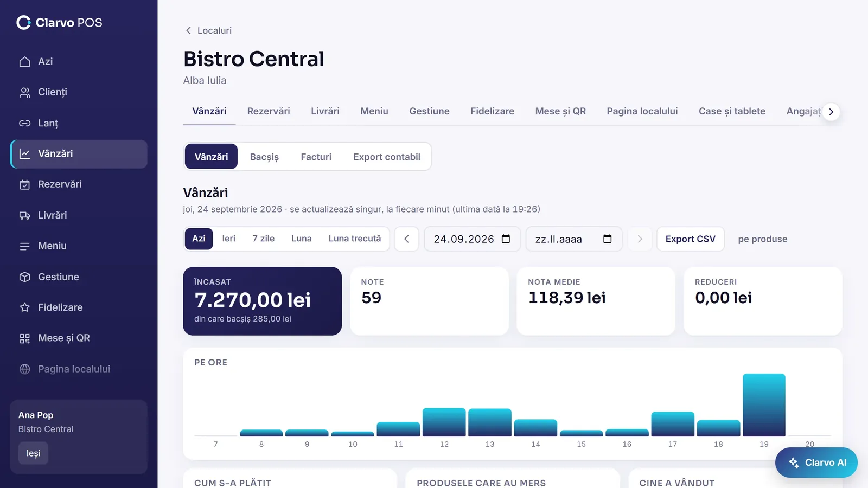Go back to Localuri list

coord(208,30)
